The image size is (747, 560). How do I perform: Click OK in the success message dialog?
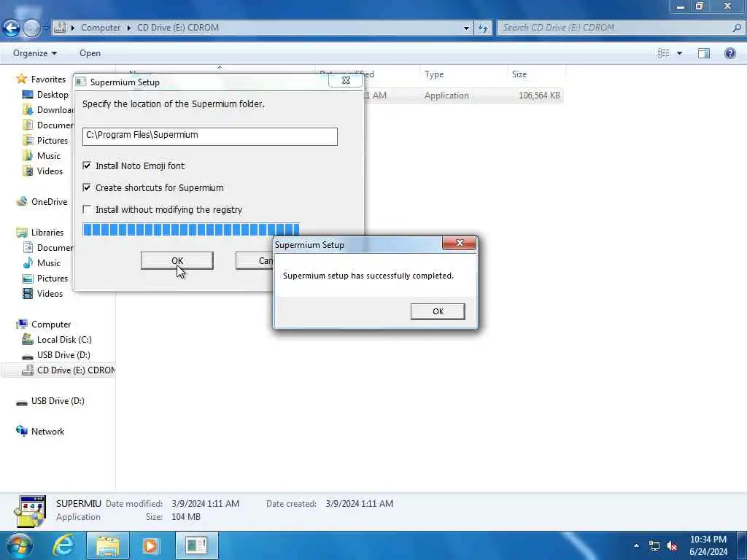point(438,311)
